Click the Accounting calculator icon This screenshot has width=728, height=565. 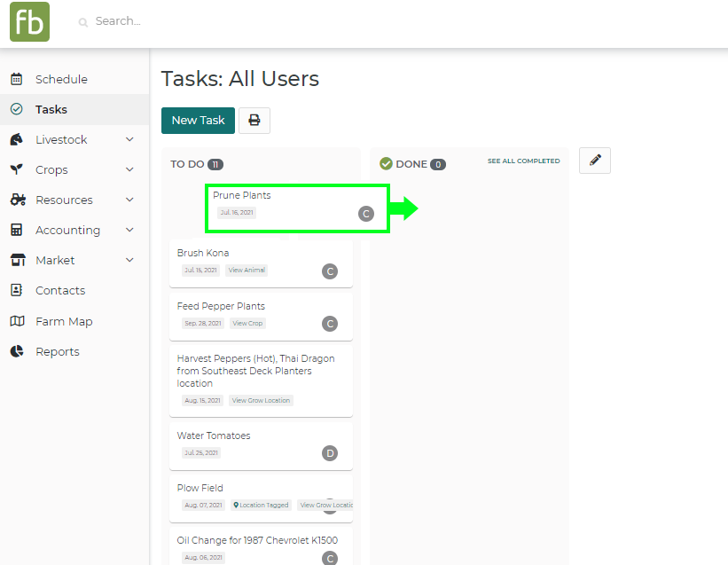tap(17, 230)
